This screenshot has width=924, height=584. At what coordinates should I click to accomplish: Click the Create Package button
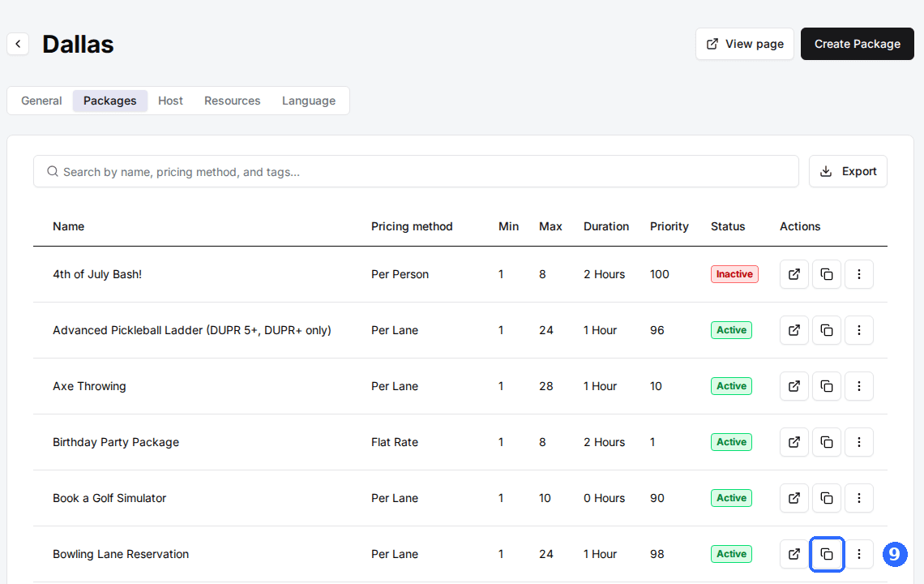coord(857,44)
